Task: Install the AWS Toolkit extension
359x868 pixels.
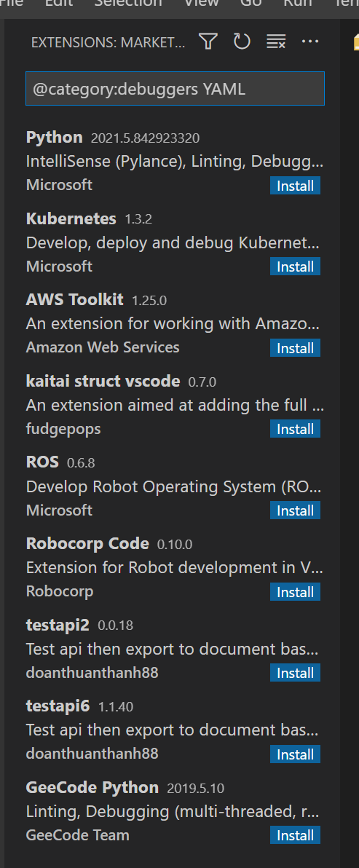Action: (296, 348)
